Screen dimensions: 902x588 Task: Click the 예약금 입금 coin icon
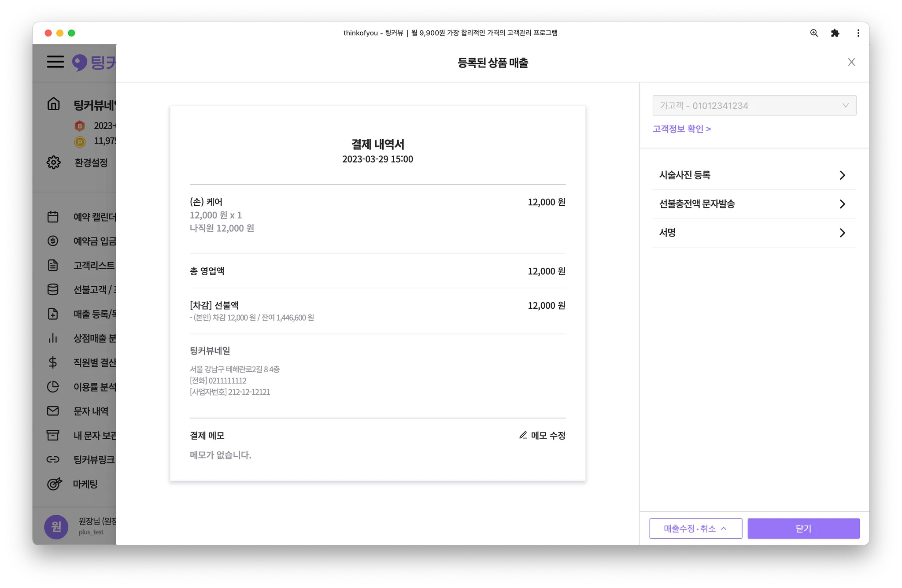coord(53,241)
